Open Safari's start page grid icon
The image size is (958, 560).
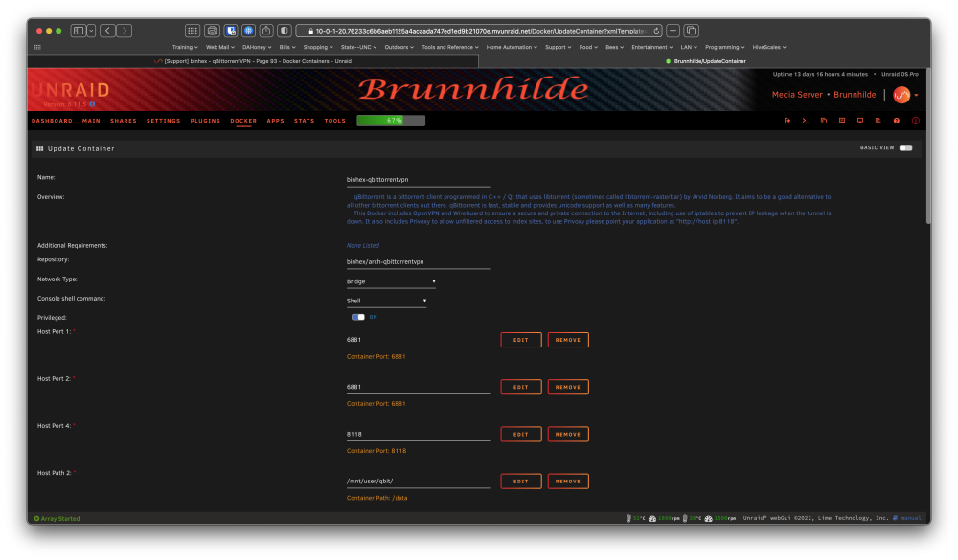(x=193, y=31)
